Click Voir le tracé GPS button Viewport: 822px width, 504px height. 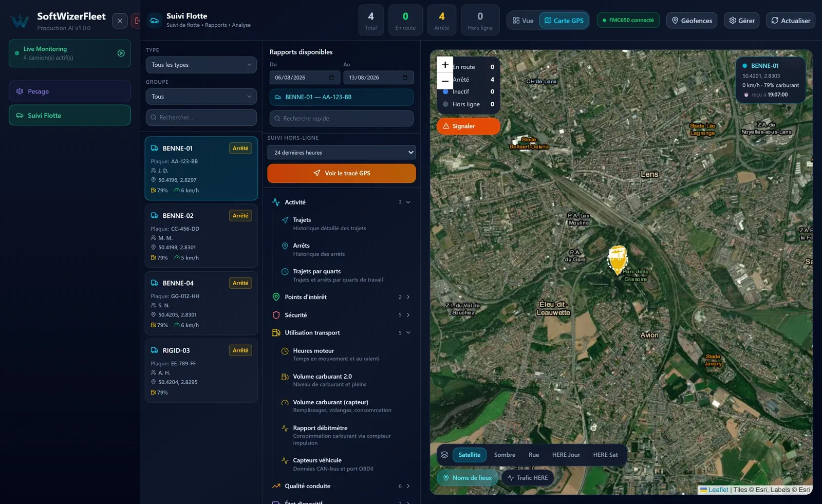click(x=342, y=173)
